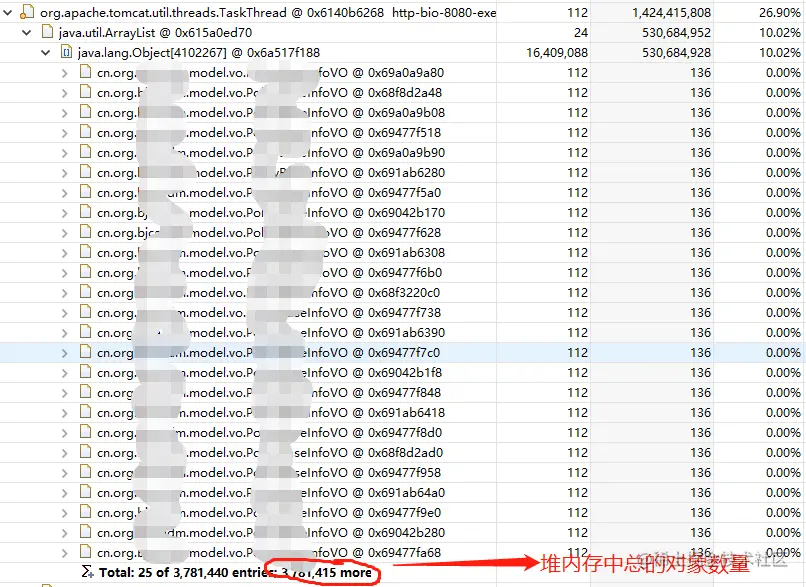The width and height of the screenshot is (806, 587).
Task: Click the object icon of row 0x69a0a9b90
Action: coord(85,152)
